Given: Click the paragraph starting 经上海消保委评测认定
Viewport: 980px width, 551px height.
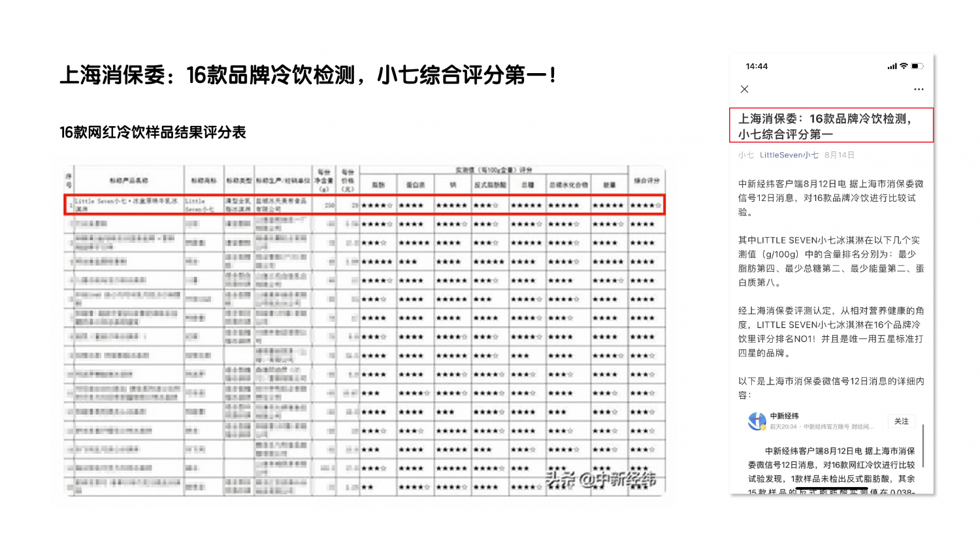Looking at the screenshot, I should click(831, 332).
